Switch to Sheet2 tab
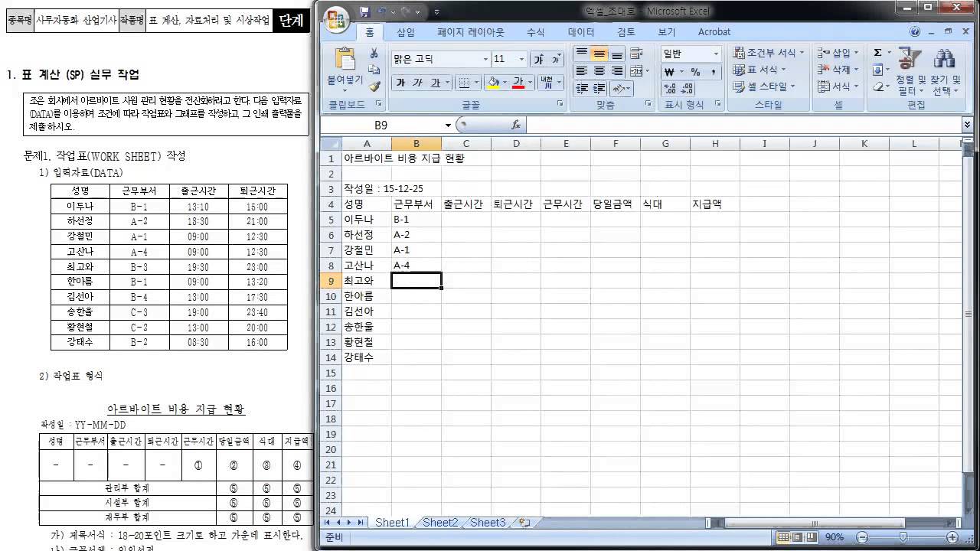Image resolution: width=980 pixels, height=551 pixels. (440, 523)
